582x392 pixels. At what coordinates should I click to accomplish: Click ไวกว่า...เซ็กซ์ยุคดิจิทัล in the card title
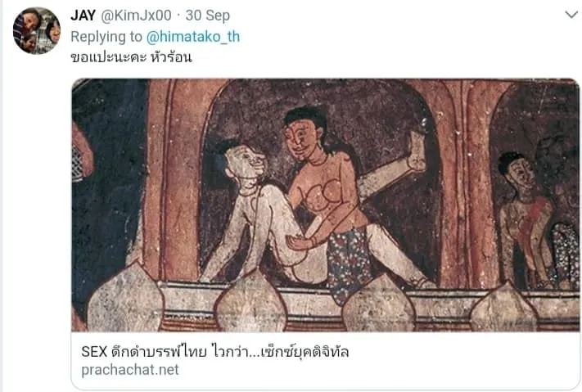point(280,351)
